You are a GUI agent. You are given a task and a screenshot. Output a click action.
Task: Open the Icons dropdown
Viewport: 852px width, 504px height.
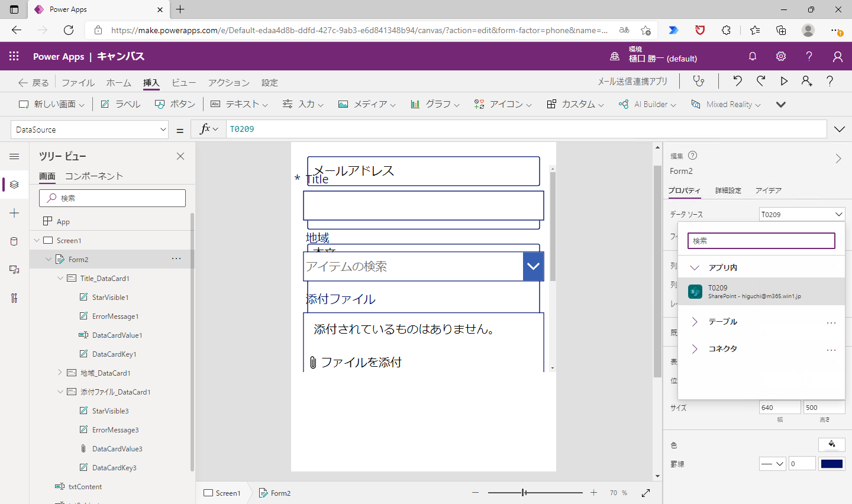[x=503, y=104]
